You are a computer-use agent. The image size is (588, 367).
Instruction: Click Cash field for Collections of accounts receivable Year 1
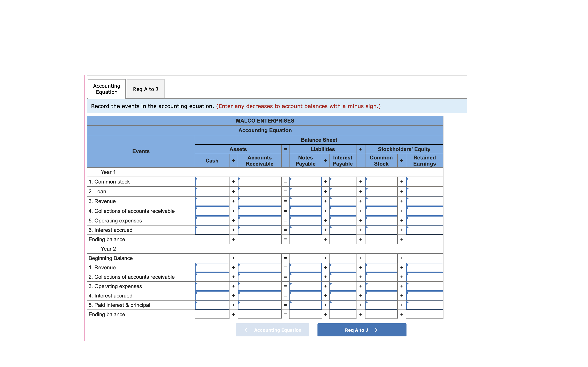pos(212,211)
